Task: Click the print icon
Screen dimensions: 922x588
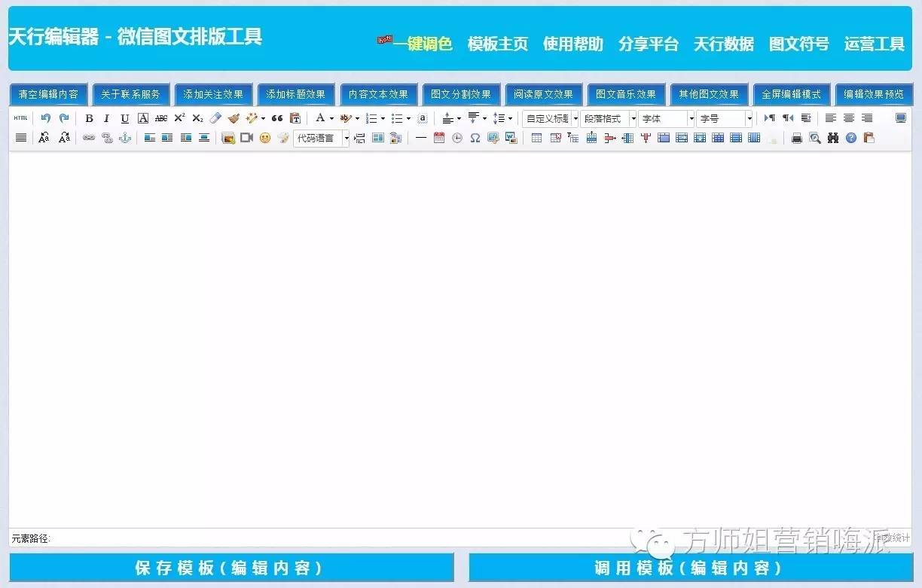Action: 797,138
